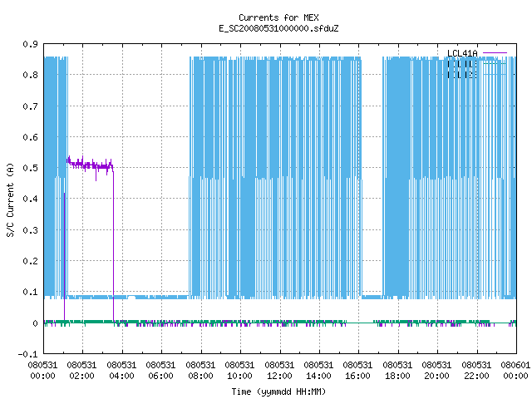Click the LCL41A legend label
532x399 pixels.
462,53
